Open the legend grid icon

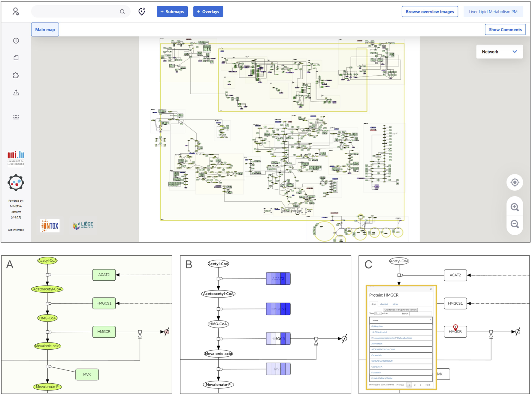[x=16, y=117]
